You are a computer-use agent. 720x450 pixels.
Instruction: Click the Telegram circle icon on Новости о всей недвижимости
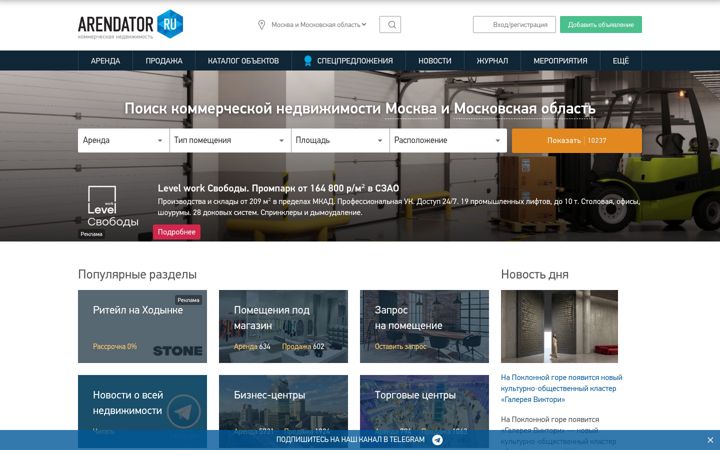click(x=184, y=411)
